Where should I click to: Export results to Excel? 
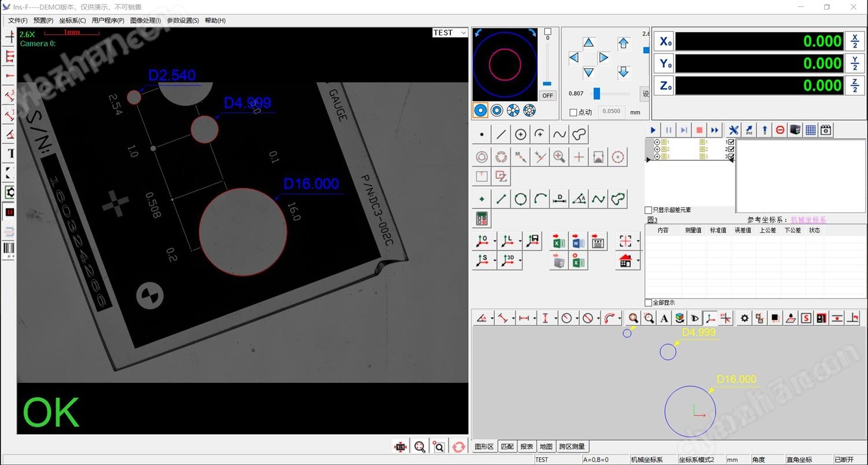coord(558,241)
